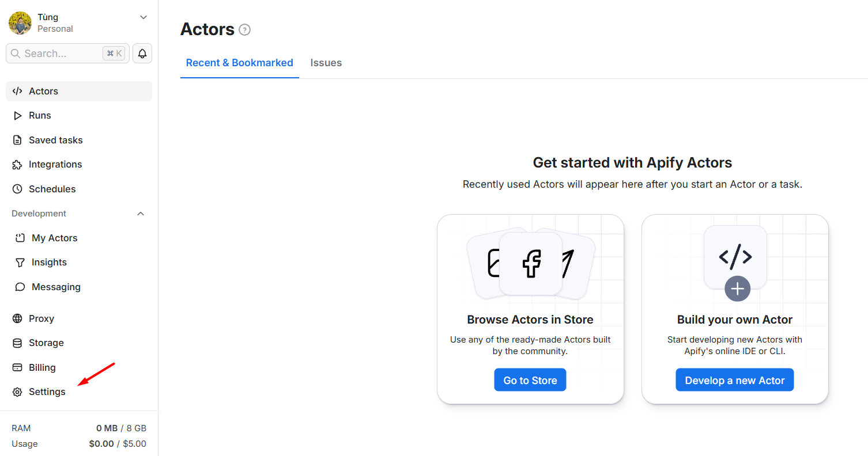Image resolution: width=868 pixels, height=456 pixels.
Task: Open the Actors help tooltip icon
Action: [x=245, y=29]
